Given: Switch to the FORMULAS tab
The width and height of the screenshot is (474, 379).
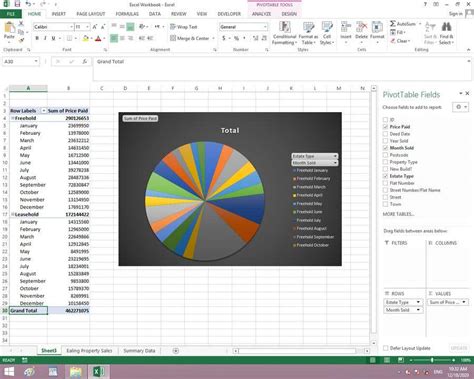Looking at the screenshot, I should [127, 14].
